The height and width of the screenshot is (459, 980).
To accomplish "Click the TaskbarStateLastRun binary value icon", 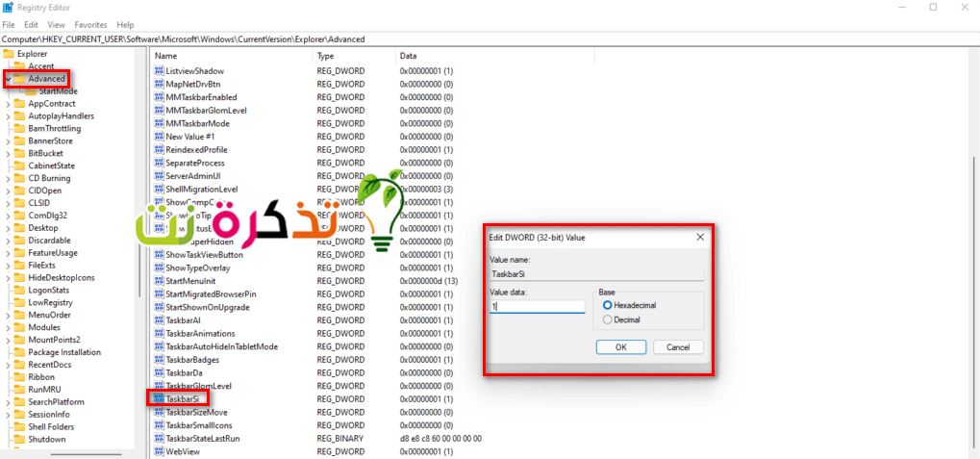I will pyautogui.click(x=159, y=439).
